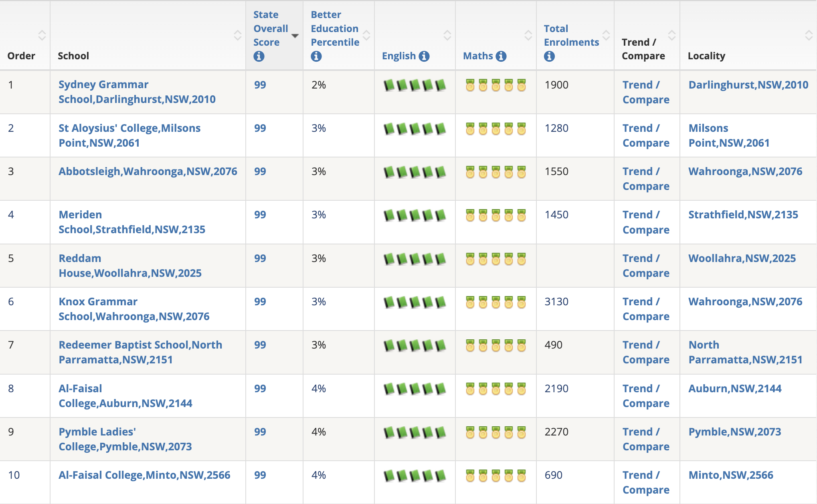Image resolution: width=817 pixels, height=504 pixels.
Task: Click Maths medal rating for Reddam House
Action: point(496,259)
